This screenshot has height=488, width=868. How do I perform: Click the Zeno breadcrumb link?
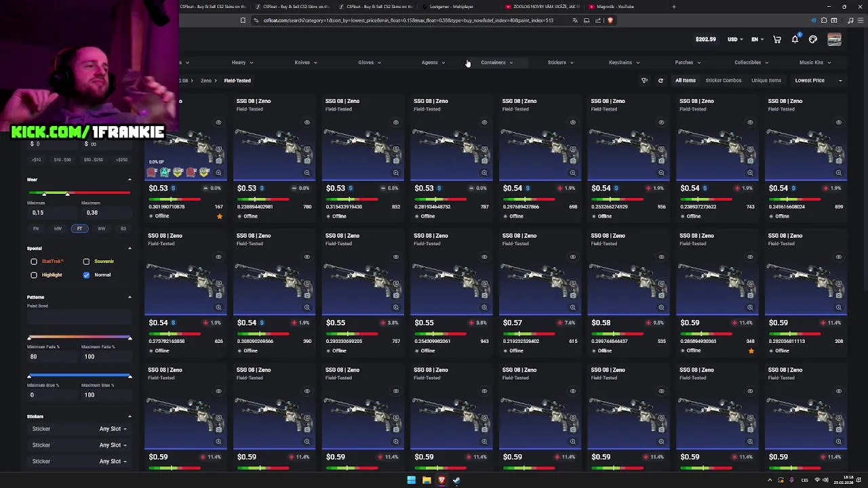point(205,81)
